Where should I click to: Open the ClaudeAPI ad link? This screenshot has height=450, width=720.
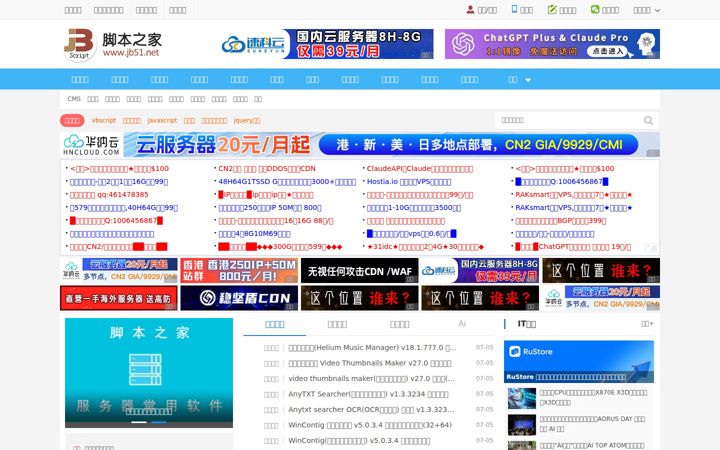click(x=420, y=169)
